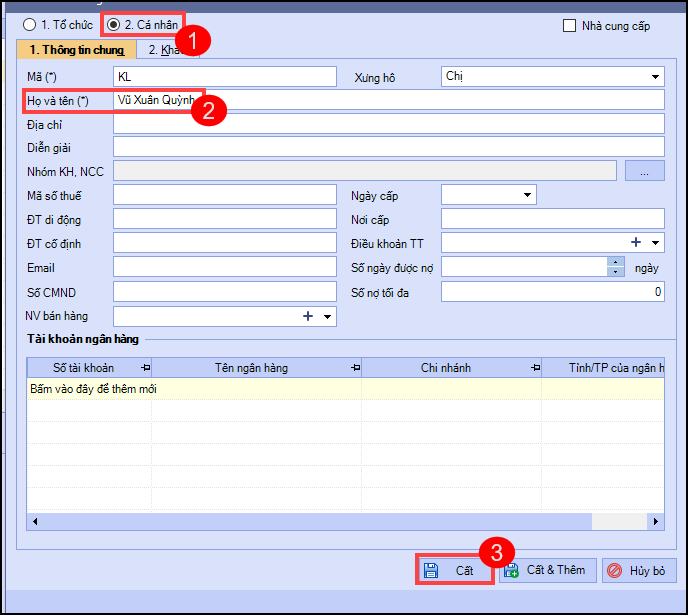
Task: Switch to the Thông tin chung tab
Action: pyautogui.click(x=76, y=50)
